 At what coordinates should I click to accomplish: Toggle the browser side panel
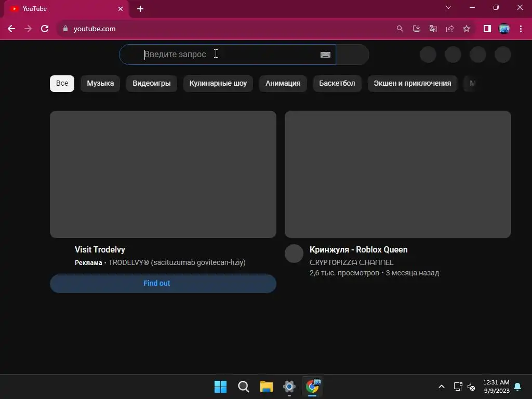pos(487,29)
